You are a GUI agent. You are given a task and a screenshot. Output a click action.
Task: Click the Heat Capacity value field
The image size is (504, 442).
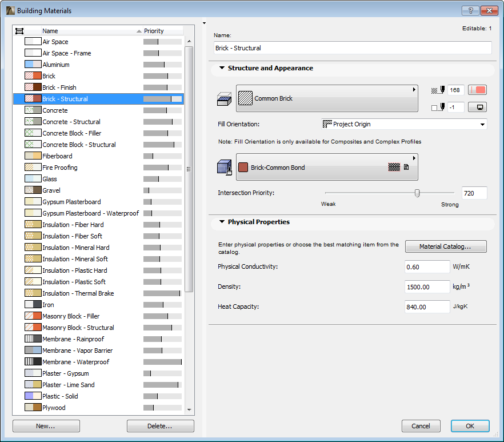[427, 306]
